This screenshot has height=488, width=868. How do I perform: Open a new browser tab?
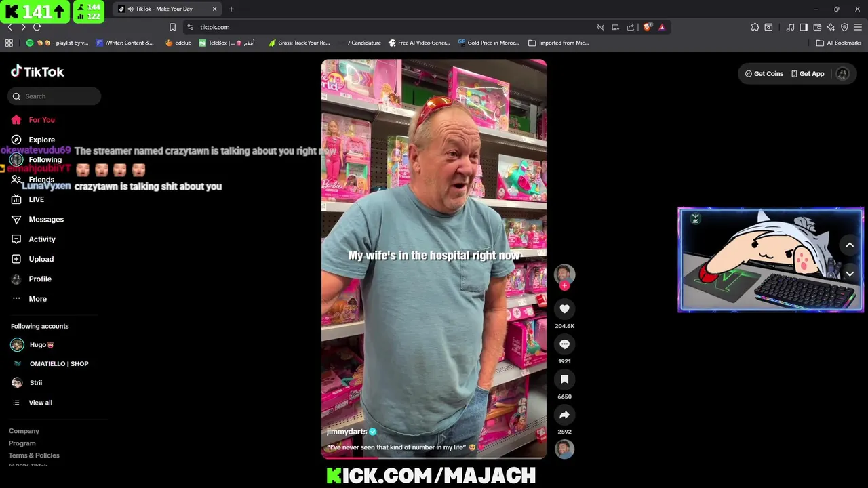(231, 9)
